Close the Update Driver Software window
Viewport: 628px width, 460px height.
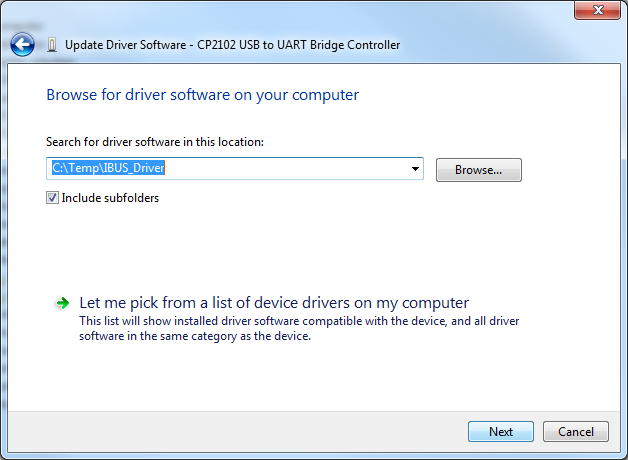coord(598,10)
